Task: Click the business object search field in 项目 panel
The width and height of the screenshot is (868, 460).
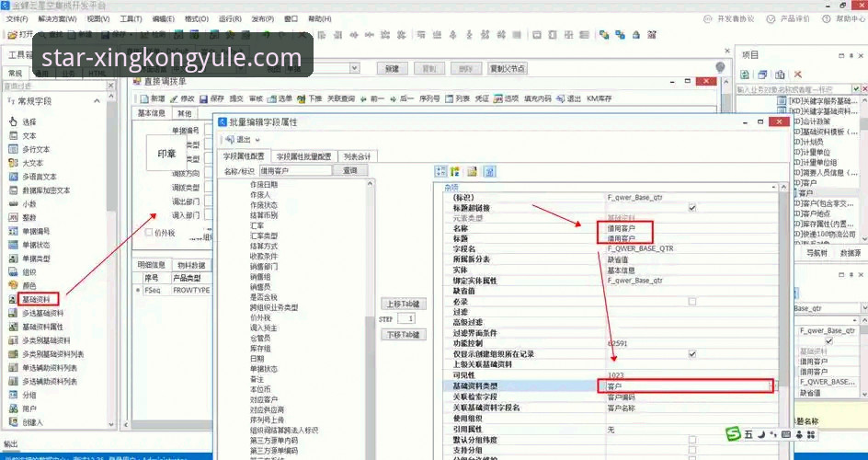Action: click(x=794, y=89)
